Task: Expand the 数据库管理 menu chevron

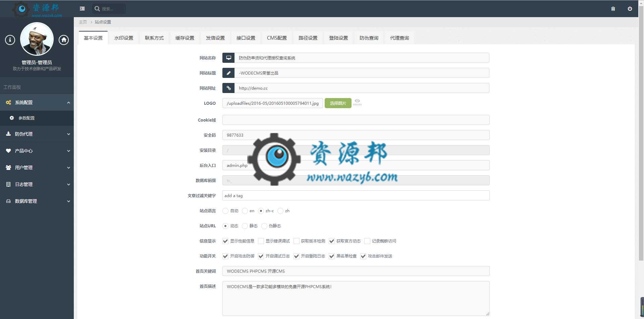Action: click(x=68, y=201)
